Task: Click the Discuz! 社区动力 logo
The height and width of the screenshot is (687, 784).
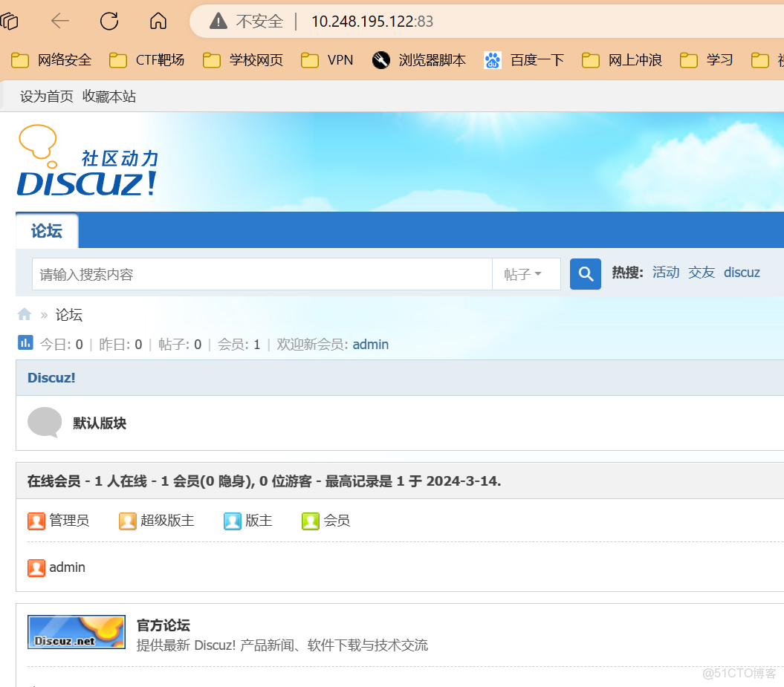Action: [88, 161]
